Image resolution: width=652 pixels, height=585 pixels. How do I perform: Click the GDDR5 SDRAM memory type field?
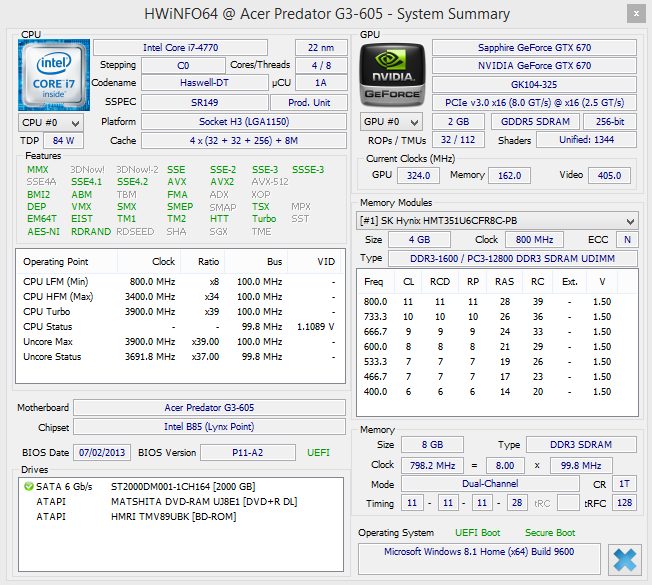tap(535, 122)
